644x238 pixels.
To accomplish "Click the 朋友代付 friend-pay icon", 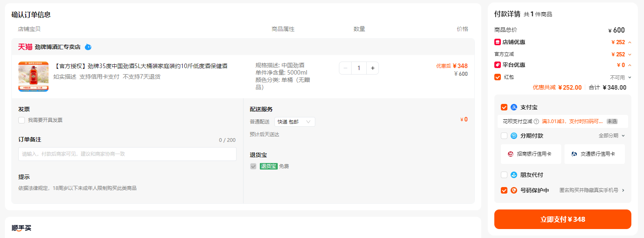I will pyautogui.click(x=514, y=175).
